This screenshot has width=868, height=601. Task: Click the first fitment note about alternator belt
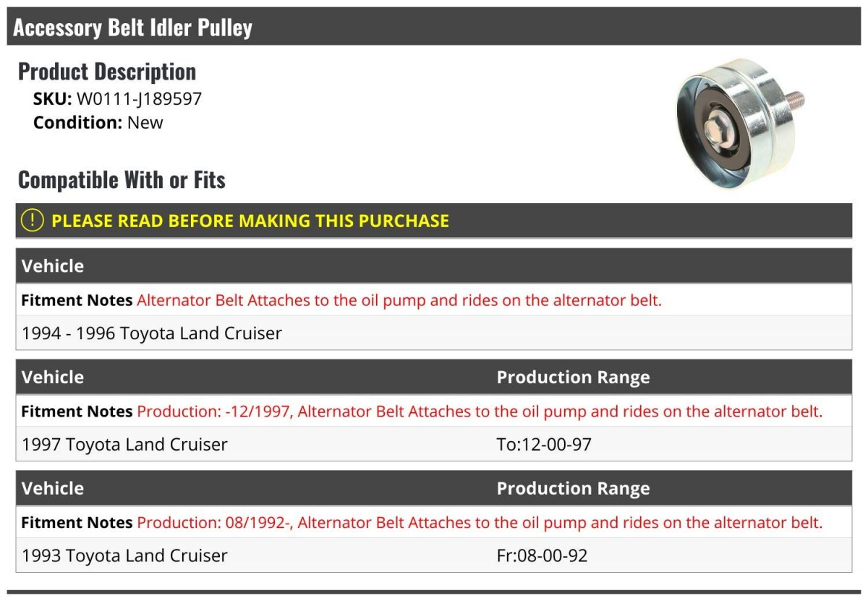click(x=399, y=300)
